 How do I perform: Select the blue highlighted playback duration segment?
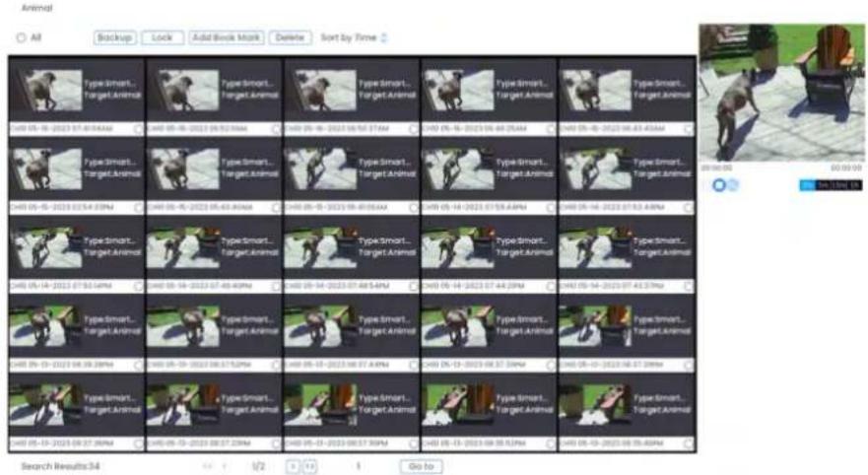(x=807, y=185)
